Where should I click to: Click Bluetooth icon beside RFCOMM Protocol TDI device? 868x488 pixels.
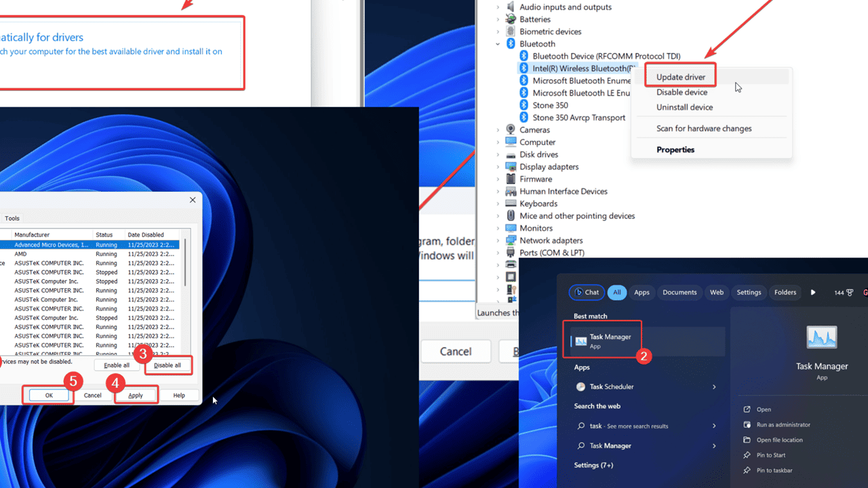(524, 56)
